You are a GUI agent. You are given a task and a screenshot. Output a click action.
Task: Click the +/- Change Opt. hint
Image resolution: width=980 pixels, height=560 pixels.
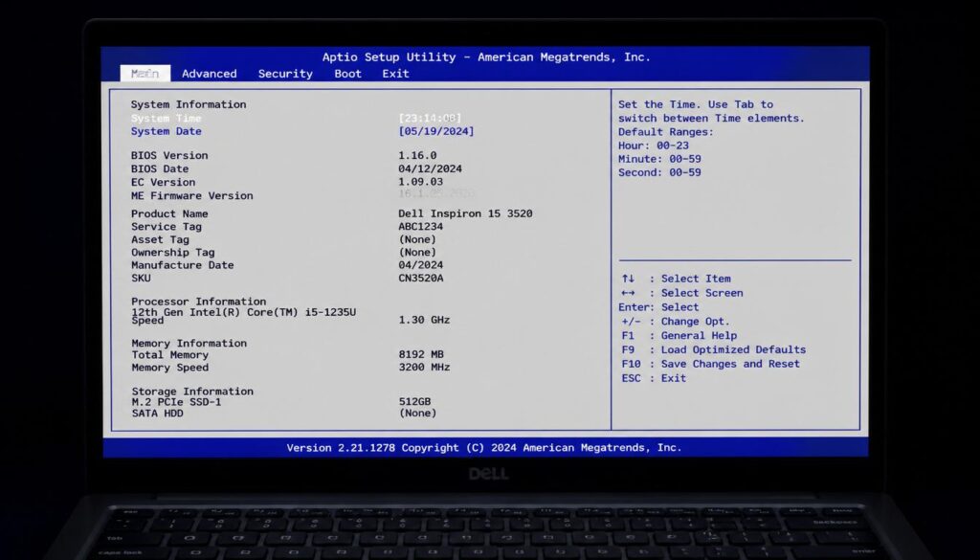point(675,322)
